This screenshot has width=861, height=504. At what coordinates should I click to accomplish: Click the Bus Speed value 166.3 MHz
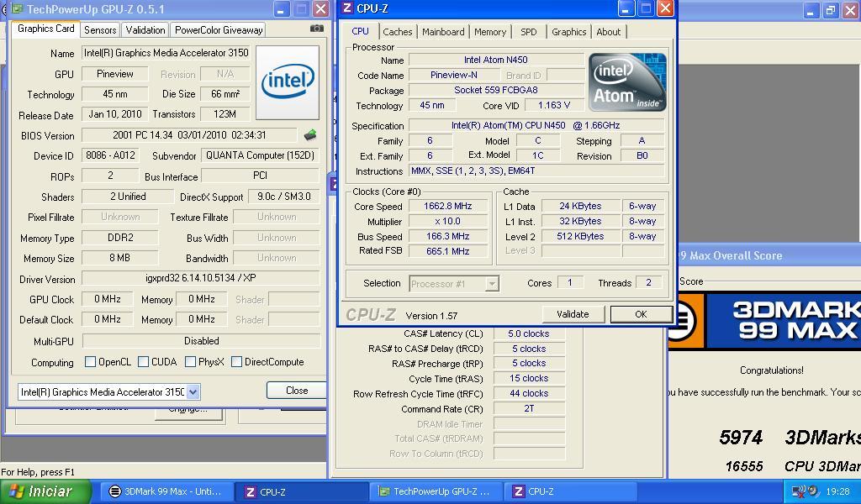[x=447, y=236]
